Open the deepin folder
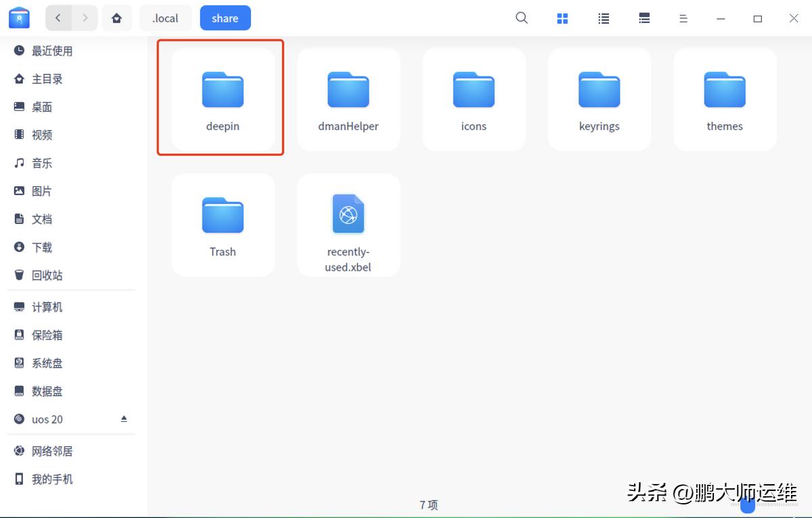Image resolution: width=812 pixels, height=518 pixels. pyautogui.click(x=223, y=98)
